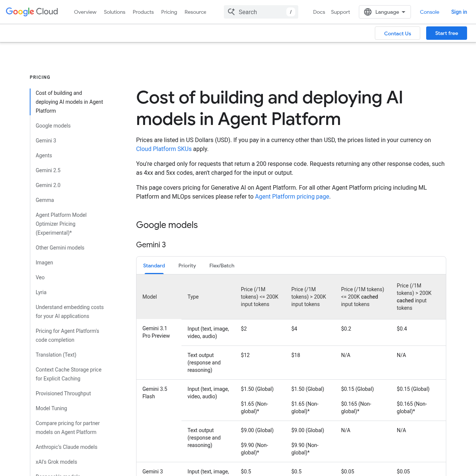Screen dimensions: 476x476
Task: Jump to Gemma section in sidebar
Action: [45, 200]
